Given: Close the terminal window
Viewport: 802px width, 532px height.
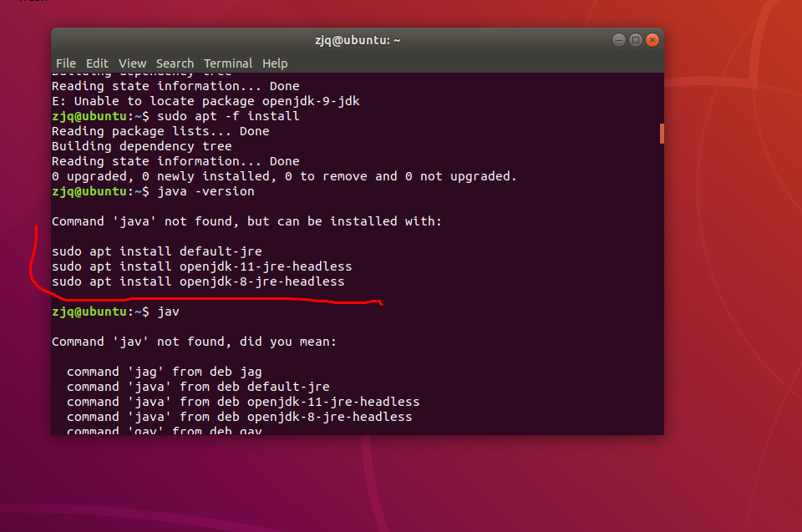Looking at the screenshot, I should click(x=652, y=40).
